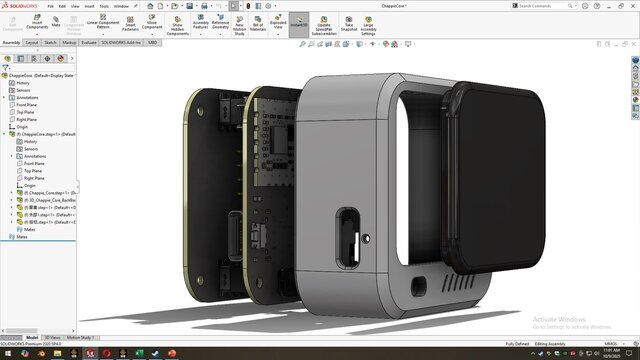Click the Save icon
The height and width of the screenshot is (360, 640).
190,6
